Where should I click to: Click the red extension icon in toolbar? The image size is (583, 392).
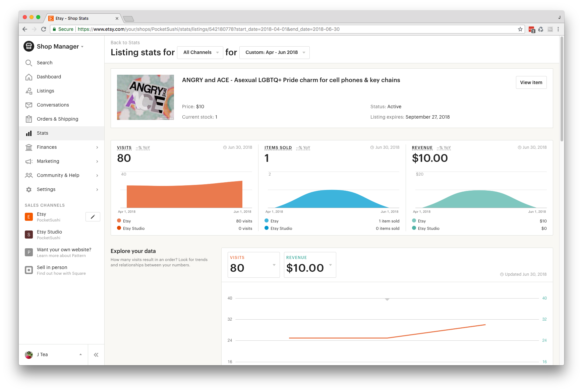pyautogui.click(x=532, y=29)
